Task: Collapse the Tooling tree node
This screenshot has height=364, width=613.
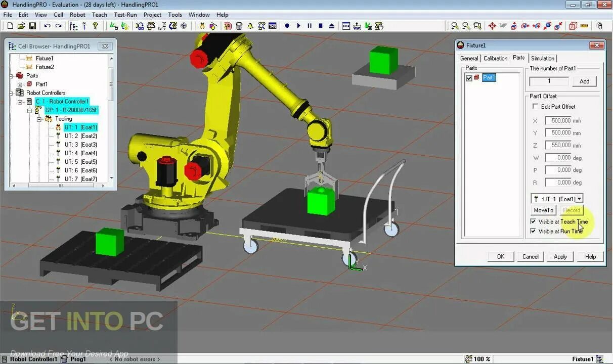Action: coord(38,119)
